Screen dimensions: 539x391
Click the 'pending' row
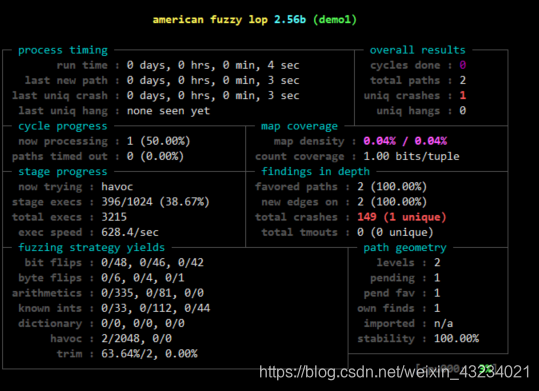coord(405,278)
